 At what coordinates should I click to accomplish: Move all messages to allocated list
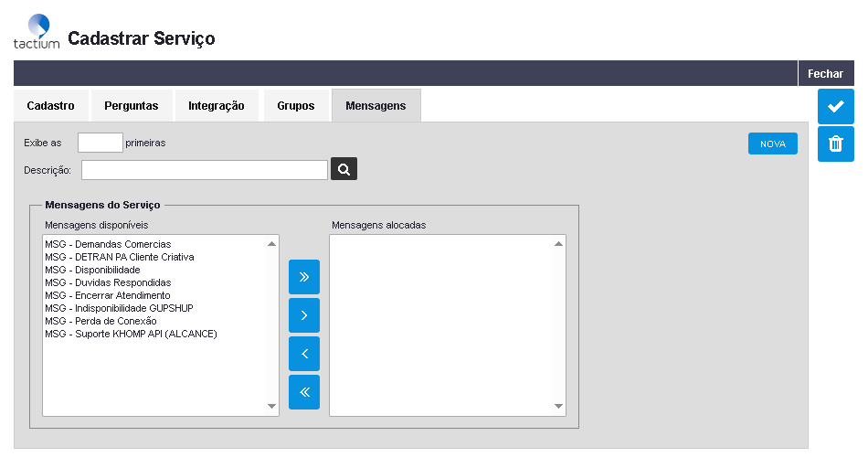pos(304,277)
